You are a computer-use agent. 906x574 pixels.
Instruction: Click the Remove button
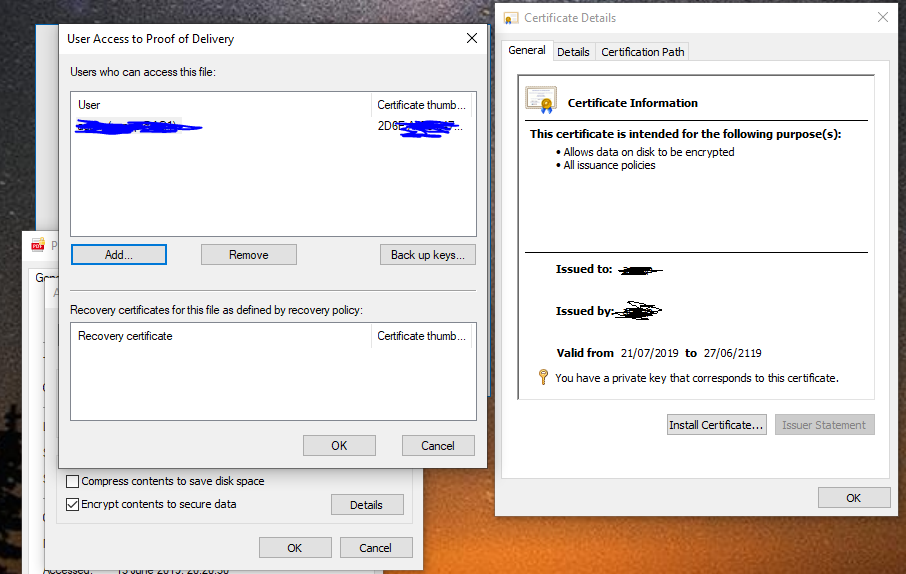point(248,255)
